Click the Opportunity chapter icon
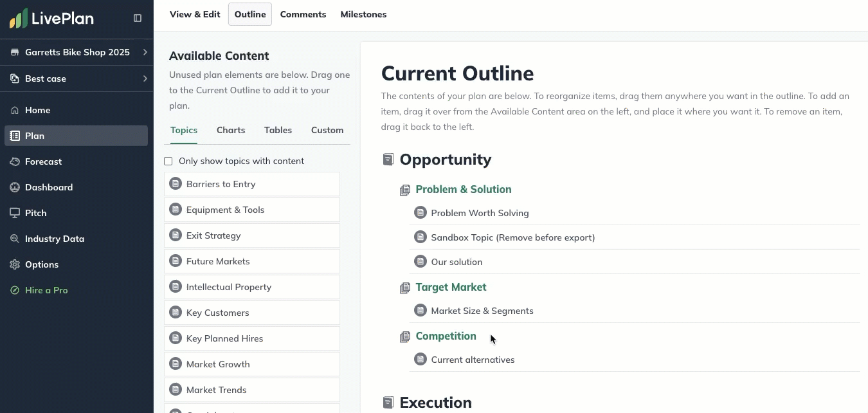 pyautogui.click(x=388, y=160)
